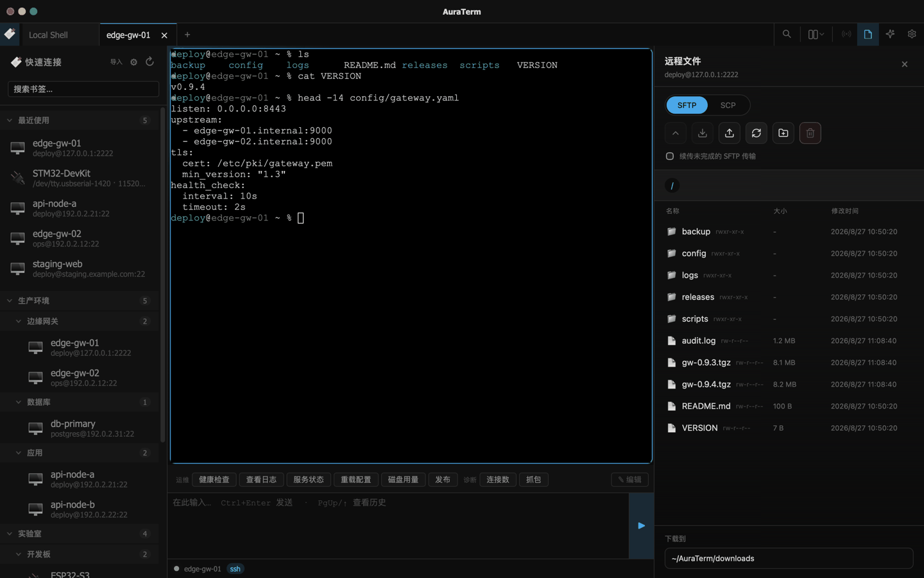Select the scripts folder row
The height and width of the screenshot is (578, 924).
tap(789, 319)
